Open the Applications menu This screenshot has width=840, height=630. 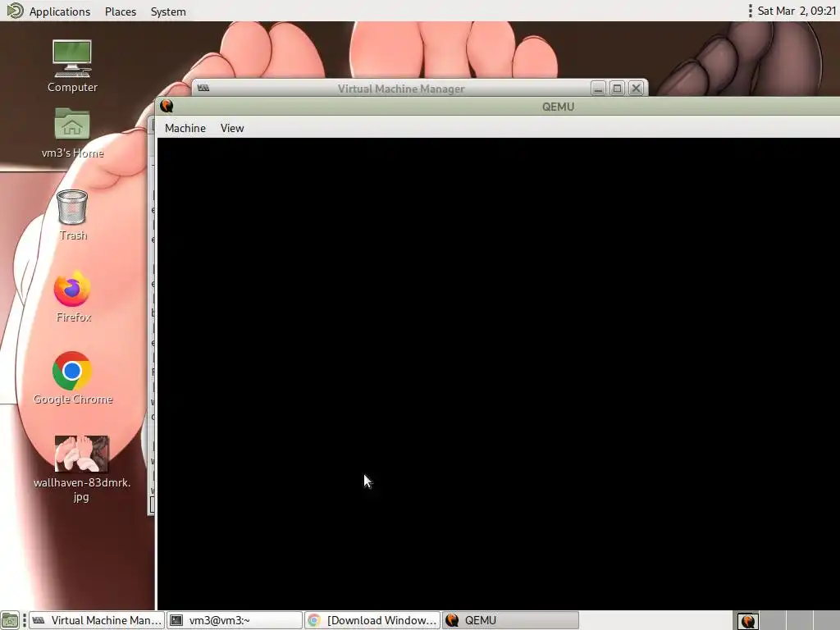[x=59, y=11]
